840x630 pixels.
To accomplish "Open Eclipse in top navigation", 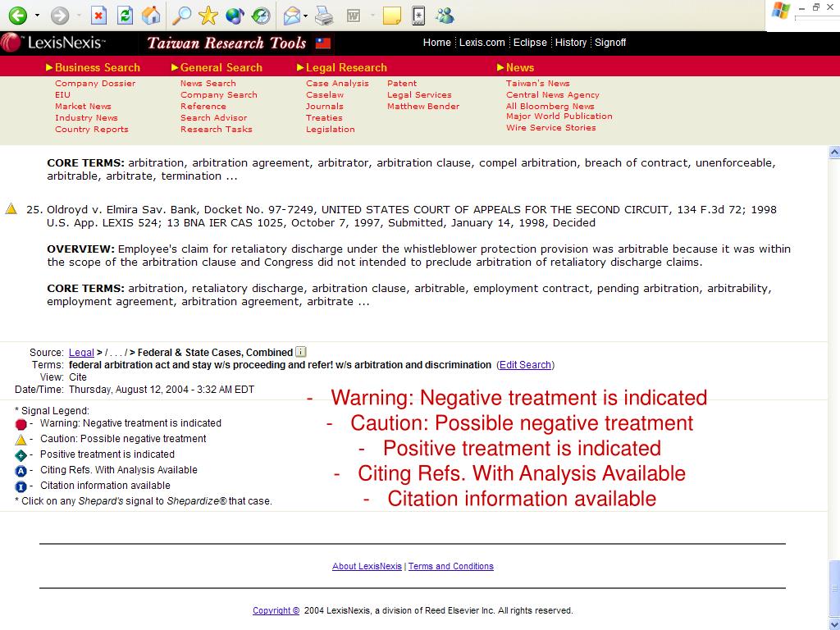I will tap(530, 43).
